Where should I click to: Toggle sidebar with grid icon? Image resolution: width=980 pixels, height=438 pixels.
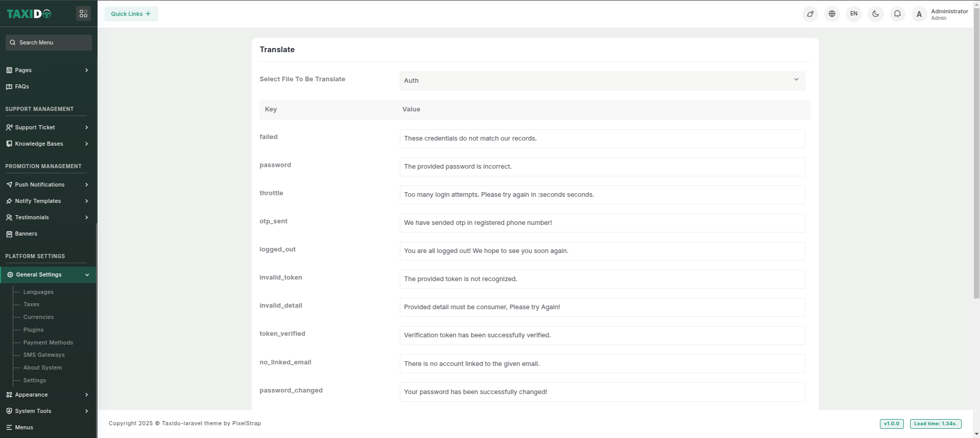click(x=83, y=14)
